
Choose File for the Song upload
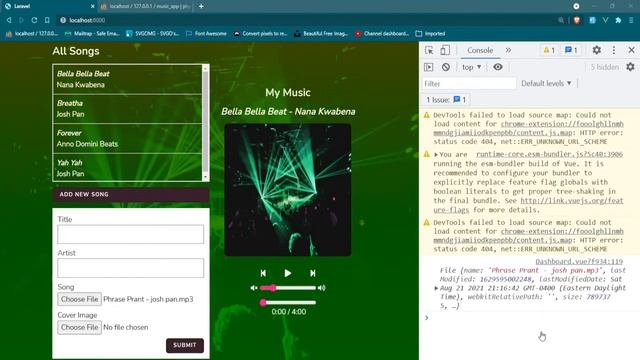79,299
